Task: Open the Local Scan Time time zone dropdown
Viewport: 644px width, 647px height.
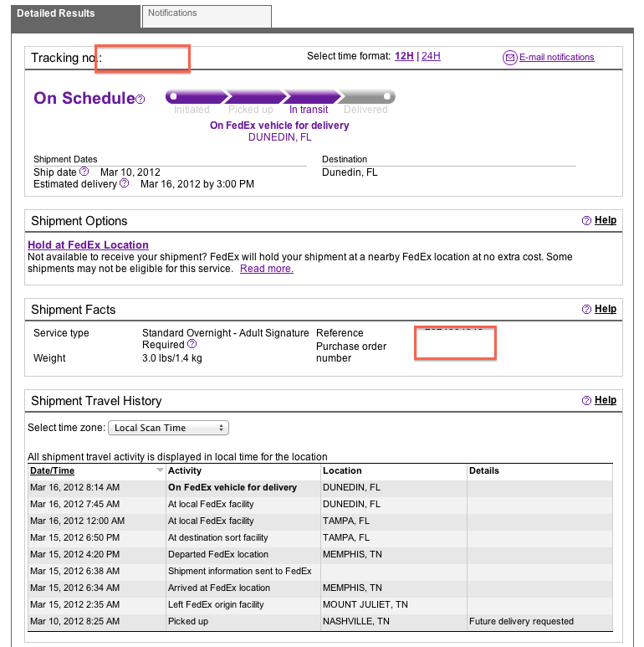Action: pyautogui.click(x=169, y=428)
